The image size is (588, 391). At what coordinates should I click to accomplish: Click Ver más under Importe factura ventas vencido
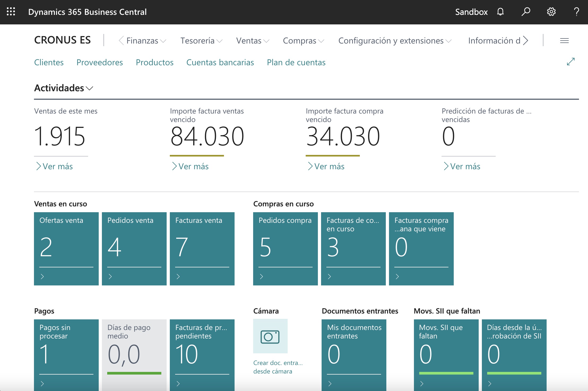190,166
